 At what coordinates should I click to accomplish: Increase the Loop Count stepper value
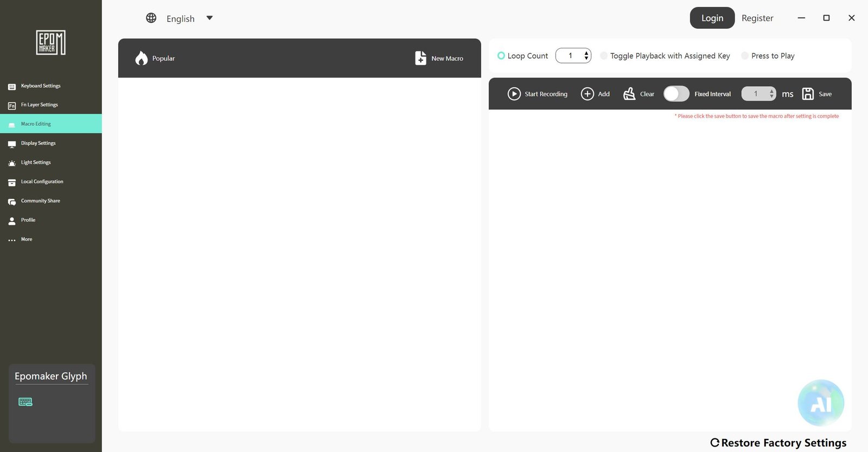pos(586,53)
